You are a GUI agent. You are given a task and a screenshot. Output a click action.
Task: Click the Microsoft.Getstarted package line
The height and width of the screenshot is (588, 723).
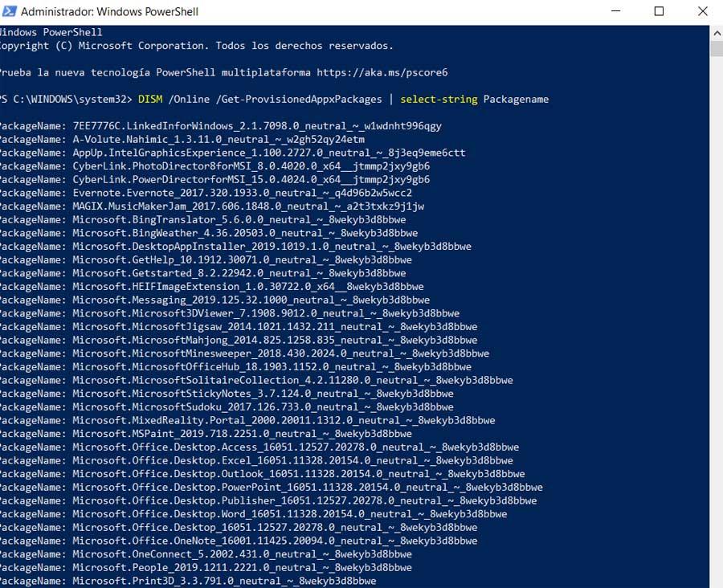203,273
